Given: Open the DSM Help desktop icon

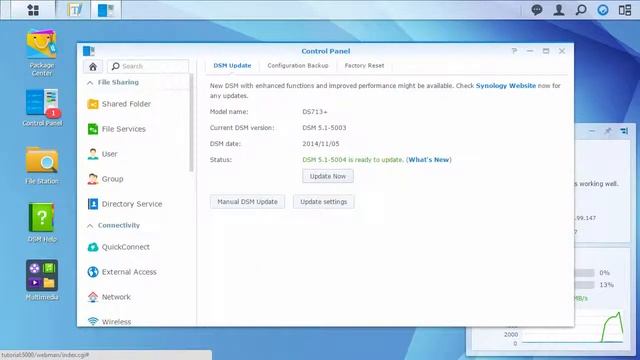Looking at the screenshot, I should (42, 223).
